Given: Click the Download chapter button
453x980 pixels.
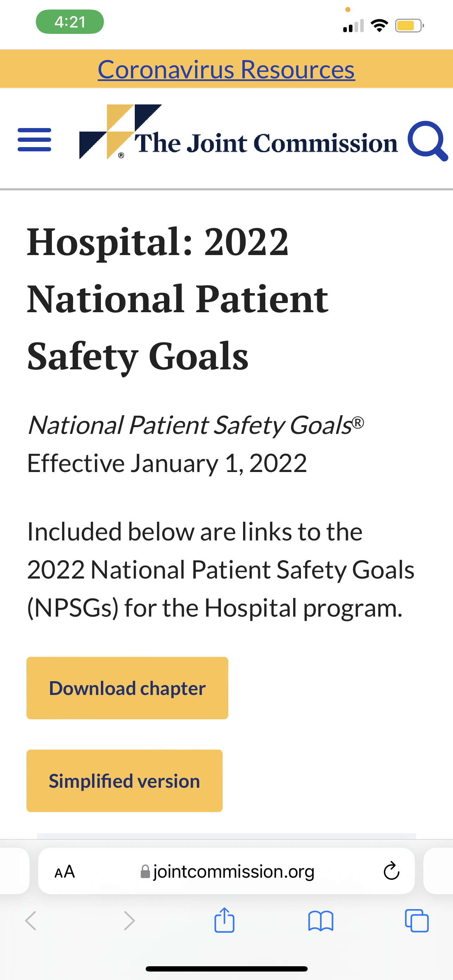Looking at the screenshot, I should coord(127,688).
